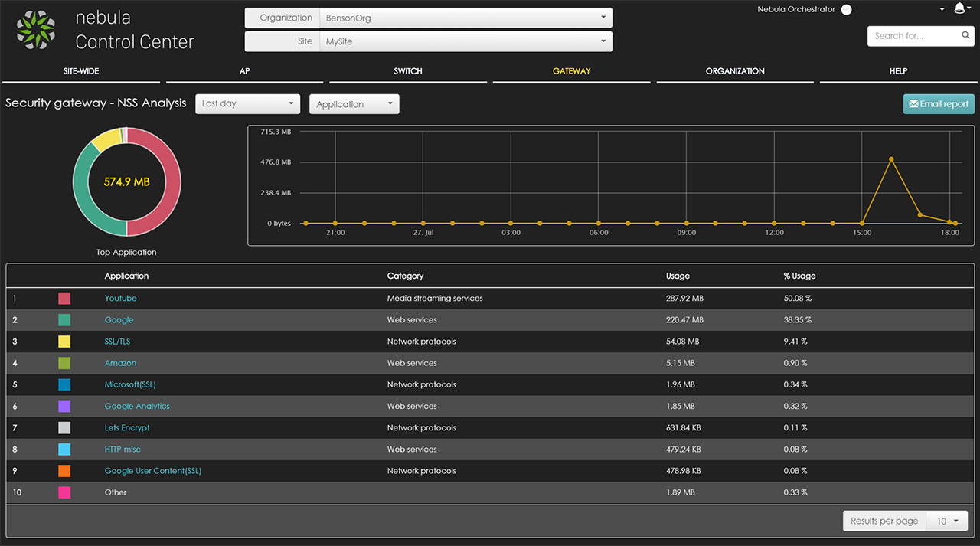The width and height of the screenshot is (980, 546).
Task: Open the Application view type dropdown
Action: [x=354, y=104]
